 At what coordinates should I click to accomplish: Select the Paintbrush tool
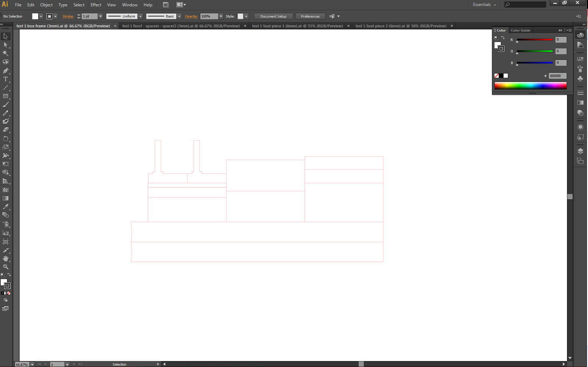pos(6,105)
